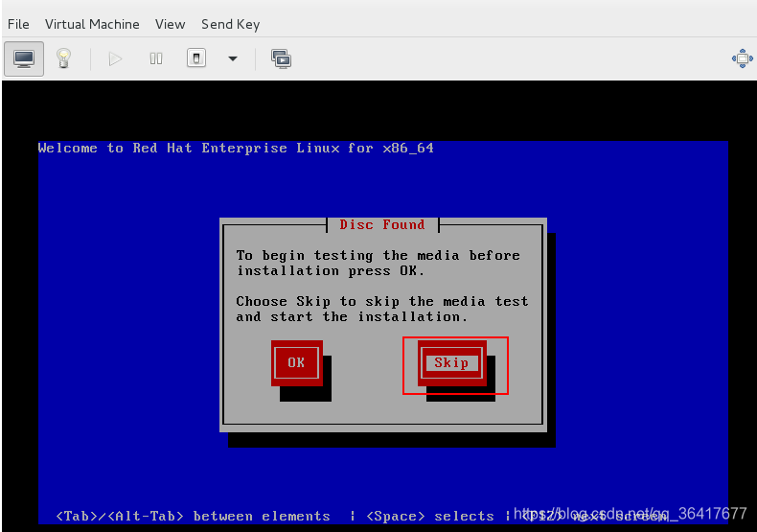
Task: Expand the shutdown options dropdown arrow
Action: 233,58
